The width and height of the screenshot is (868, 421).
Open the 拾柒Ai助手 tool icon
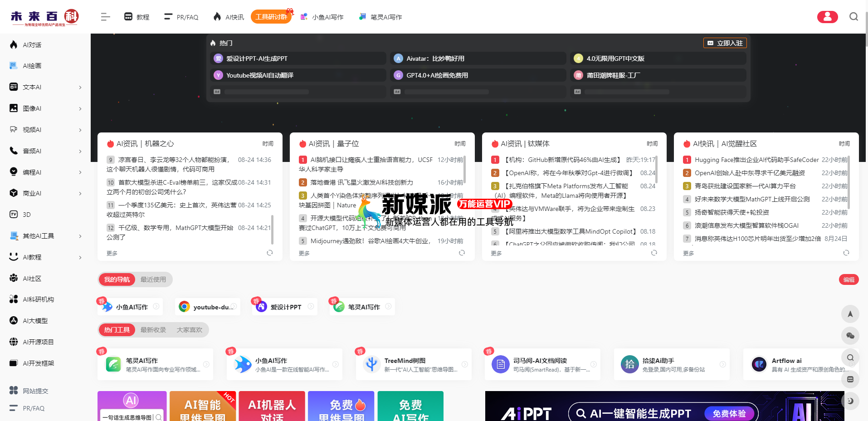click(630, 364)
